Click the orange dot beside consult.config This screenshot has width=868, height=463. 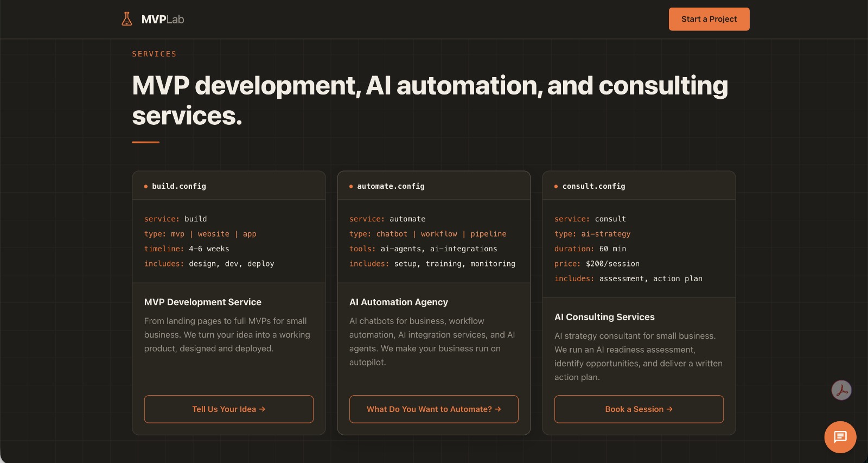556,187
